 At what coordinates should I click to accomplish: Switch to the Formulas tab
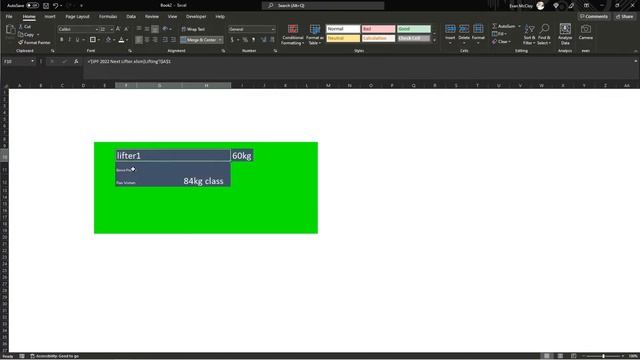pyautogui.click(x=108, y=17)
